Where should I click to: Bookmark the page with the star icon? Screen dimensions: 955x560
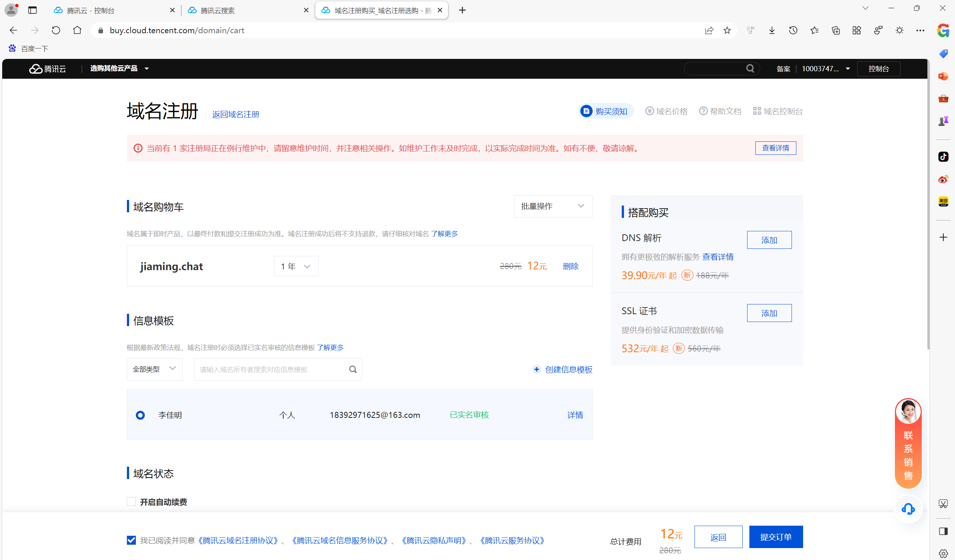pyautogui.click(x=727, y=30)
